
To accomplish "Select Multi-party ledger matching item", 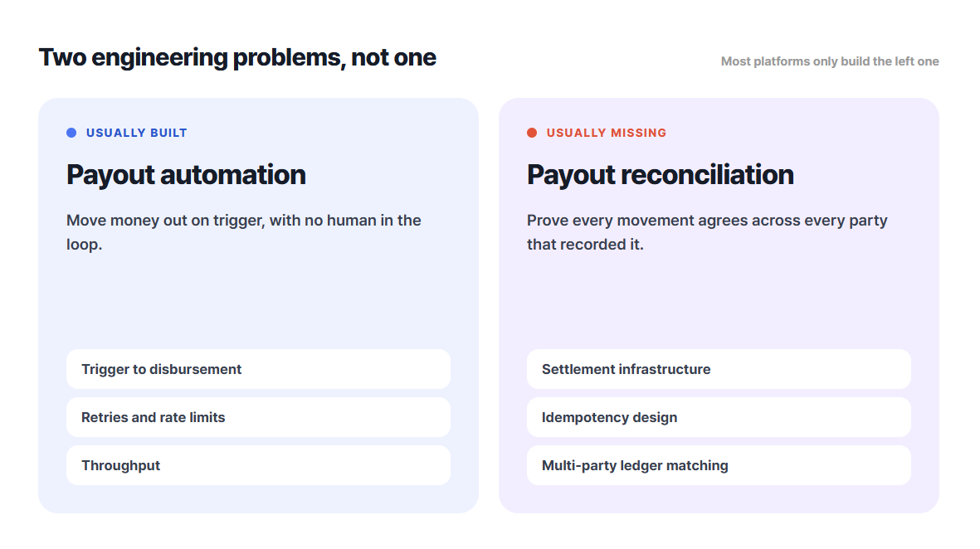I will point(719,465).
